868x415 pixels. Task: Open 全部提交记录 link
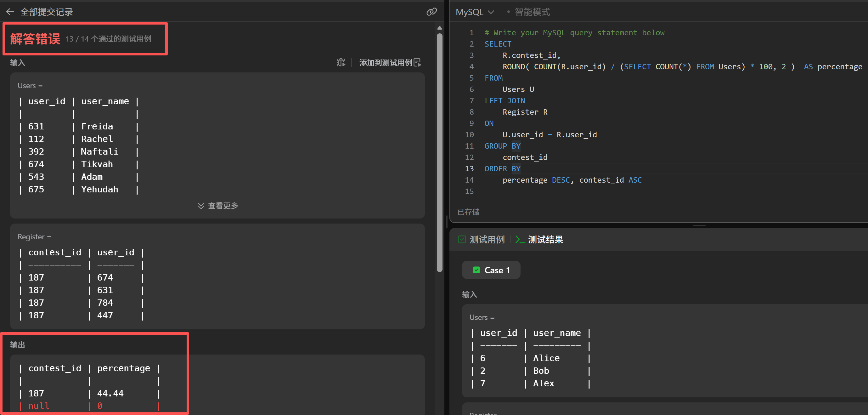(47, 12)
